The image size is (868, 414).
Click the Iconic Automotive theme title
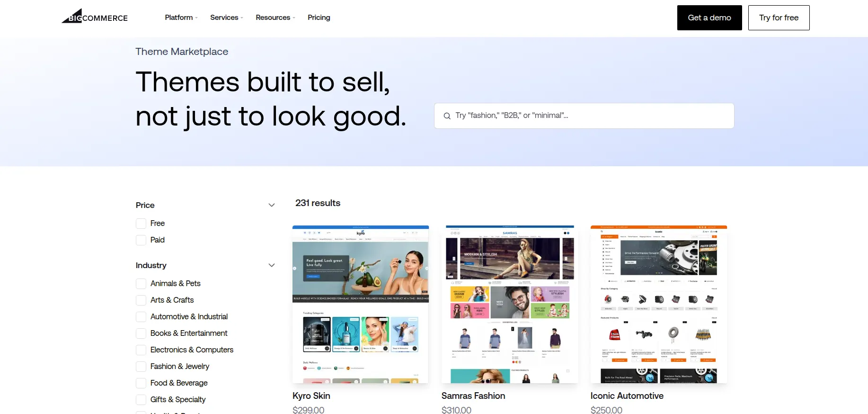(627, 396)
